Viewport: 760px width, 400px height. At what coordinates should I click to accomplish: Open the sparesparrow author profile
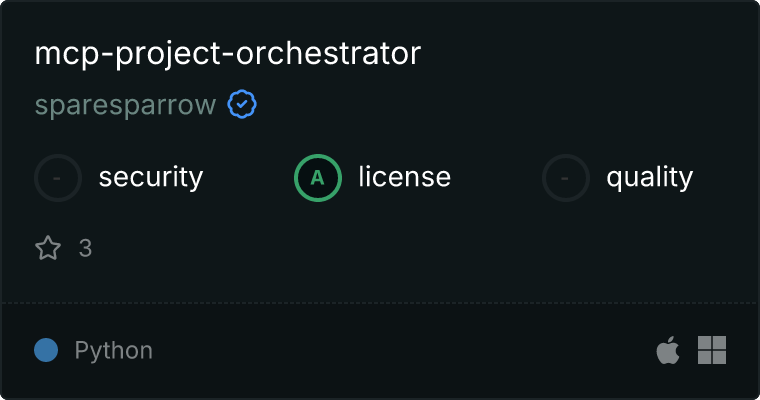pyautogui.click(x=126, y=105)
